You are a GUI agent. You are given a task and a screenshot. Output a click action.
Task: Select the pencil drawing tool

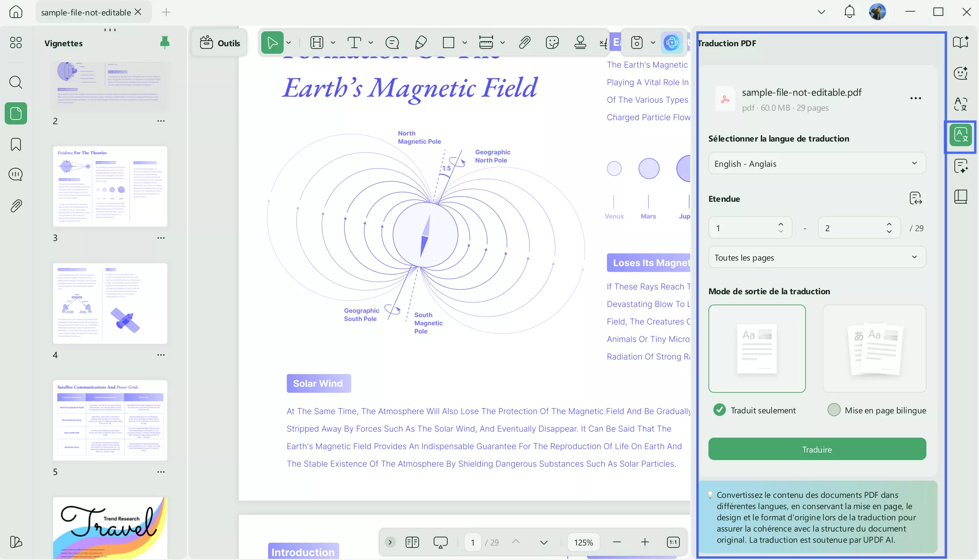point(421,43)
